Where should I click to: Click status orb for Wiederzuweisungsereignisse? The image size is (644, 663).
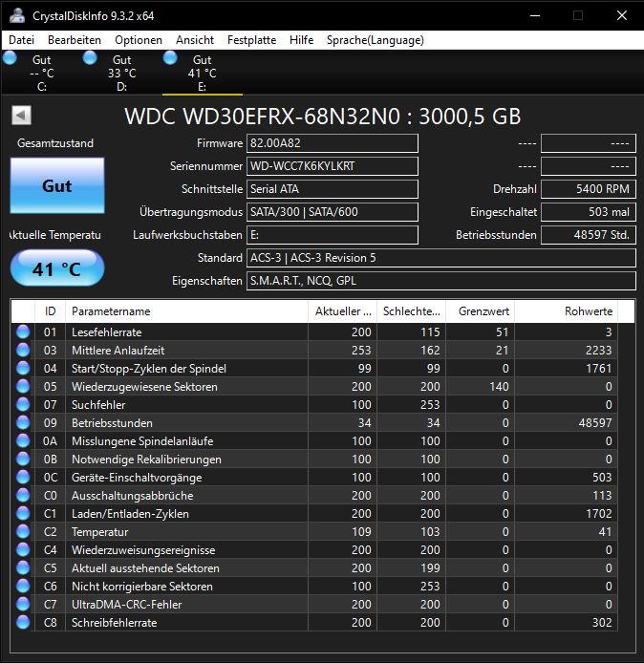click(23, 549)
